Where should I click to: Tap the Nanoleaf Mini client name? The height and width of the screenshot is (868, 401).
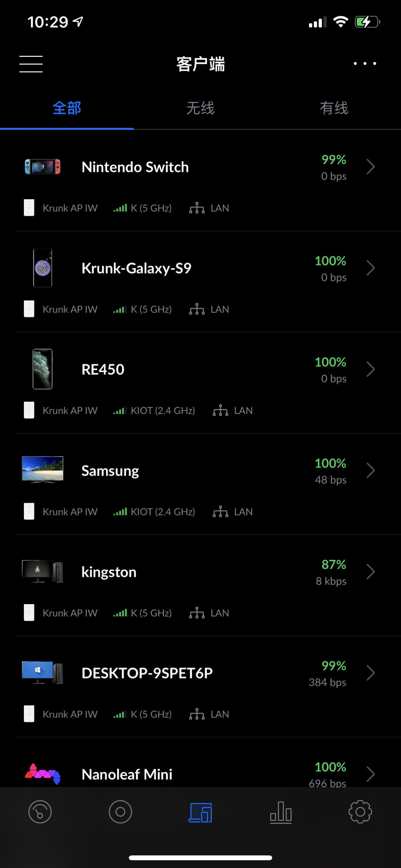pyautogui.click(x=127, y=774)
